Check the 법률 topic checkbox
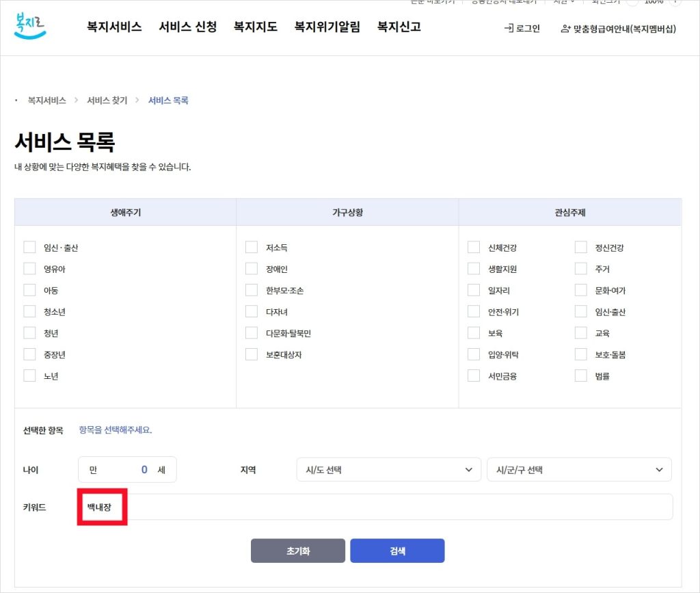This screenshot has height=593, width=700. click(580, 375)
